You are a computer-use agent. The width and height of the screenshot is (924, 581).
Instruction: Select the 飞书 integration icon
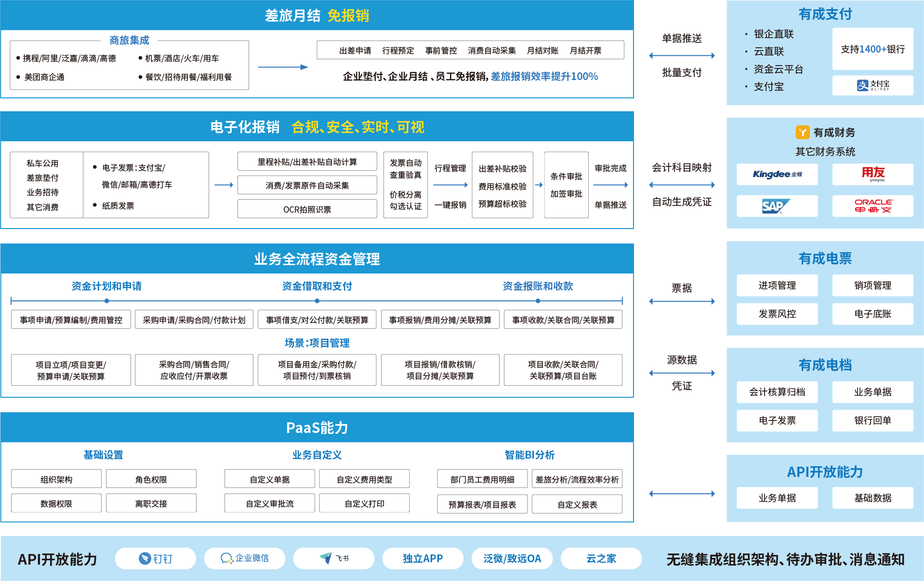(x=334, y=558)
